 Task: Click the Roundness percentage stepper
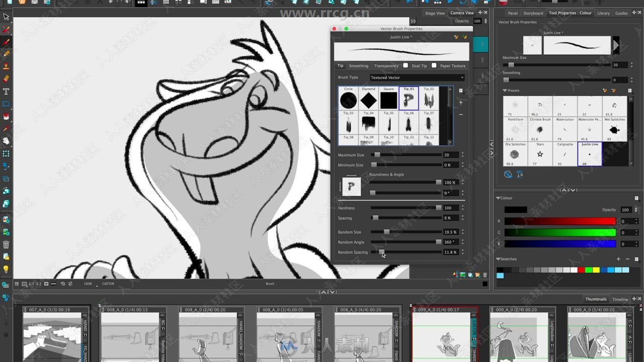pyautogui.click(x=462, y=183)
